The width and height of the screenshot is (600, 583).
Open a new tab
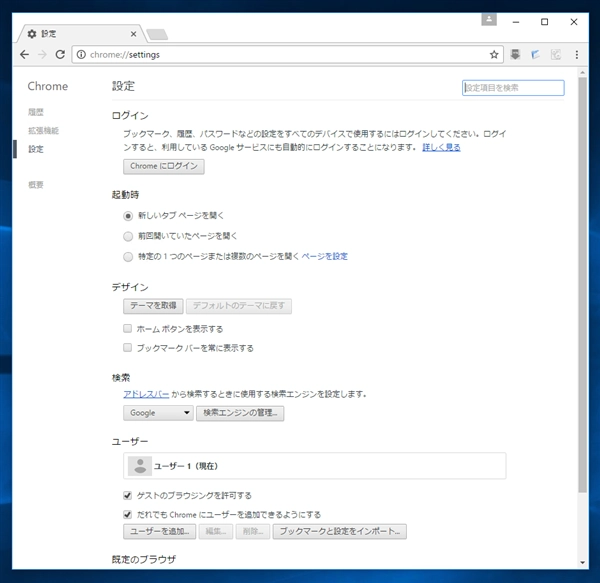point(157,34)
